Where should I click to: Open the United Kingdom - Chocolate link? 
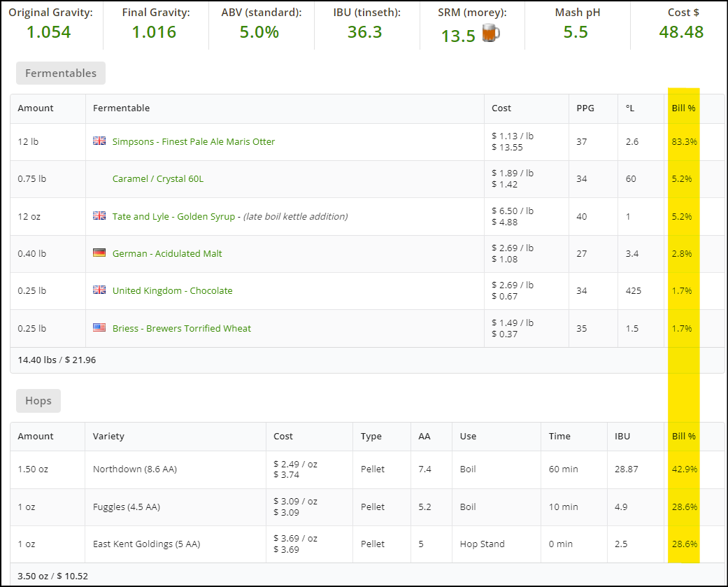[x=172, y=291]
